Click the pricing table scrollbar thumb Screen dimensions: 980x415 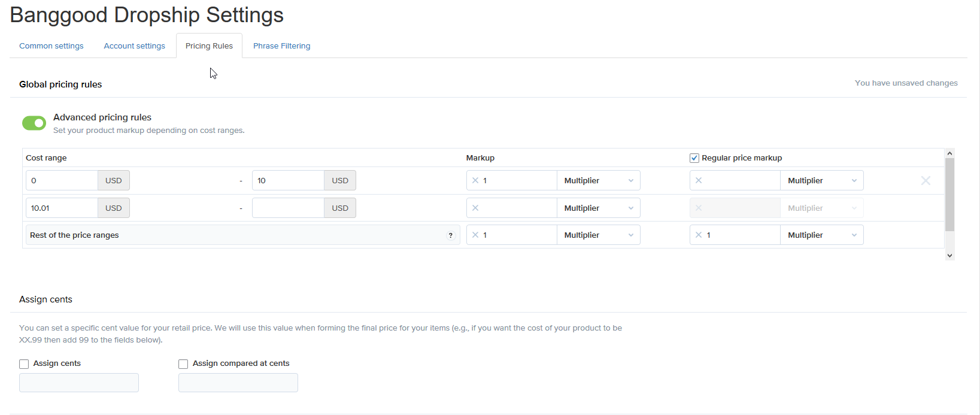point(949,195)
